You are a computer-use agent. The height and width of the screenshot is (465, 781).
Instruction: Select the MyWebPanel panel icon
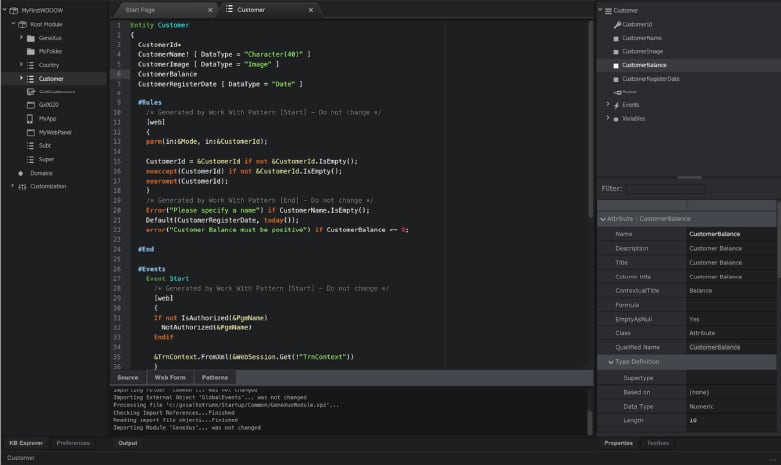pos(30,132)
